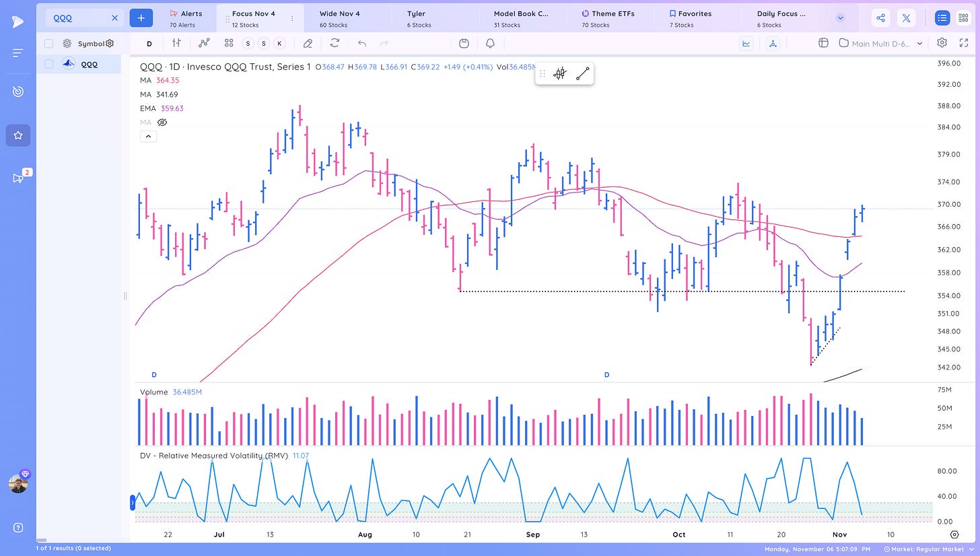This screenshot has height=556, width=980.
Task: Click the K circle button
Action: (x=280, y=44)
